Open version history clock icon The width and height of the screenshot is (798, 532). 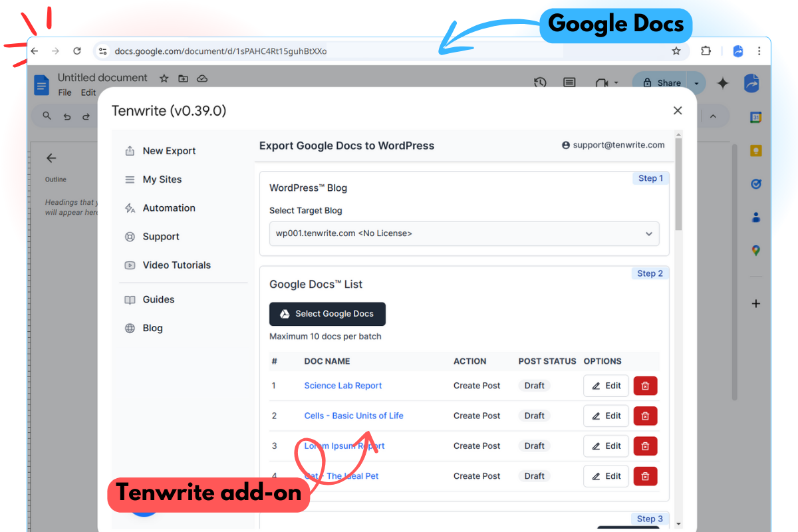point(540,82)
